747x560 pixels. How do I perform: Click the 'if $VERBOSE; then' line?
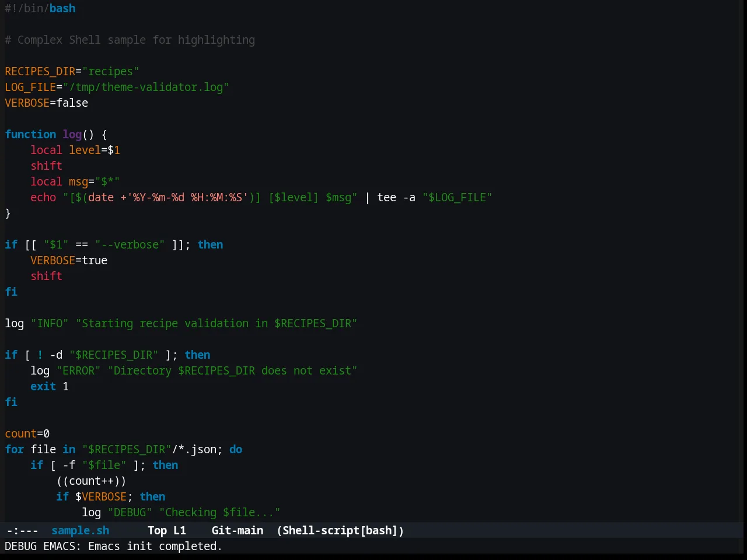[x=110, y=496]
